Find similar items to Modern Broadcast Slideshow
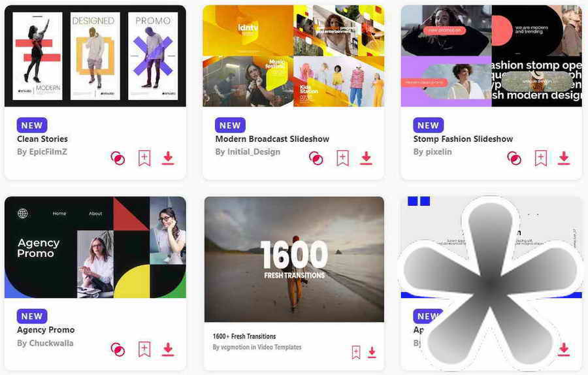588x375 pixels. pos(316,158)
